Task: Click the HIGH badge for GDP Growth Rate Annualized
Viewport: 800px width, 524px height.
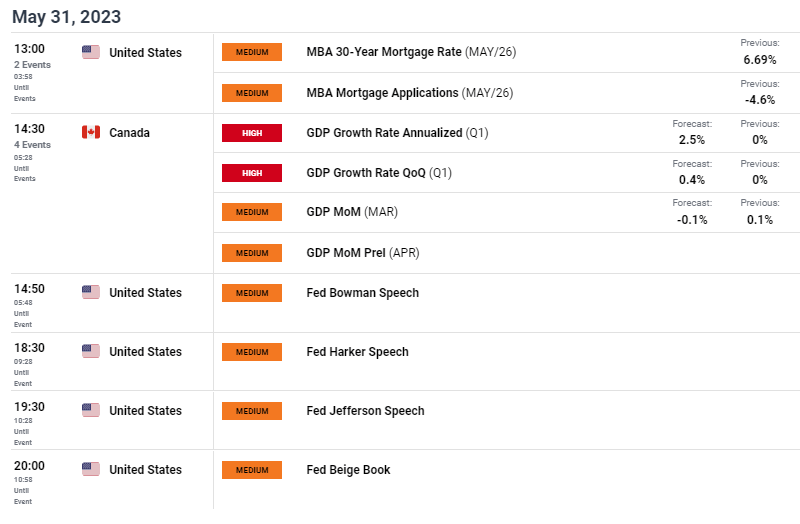Action: coord(252,133)
